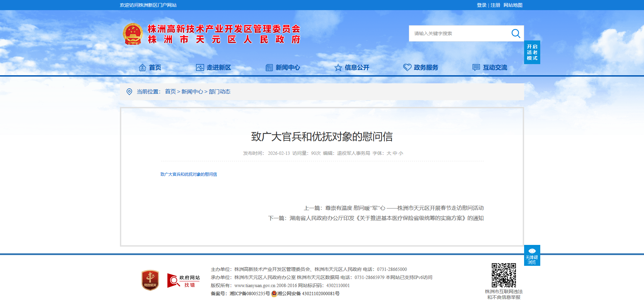Screen dimensions: 644x307
Task: Focus the keyword search input field
Action: 458,33
